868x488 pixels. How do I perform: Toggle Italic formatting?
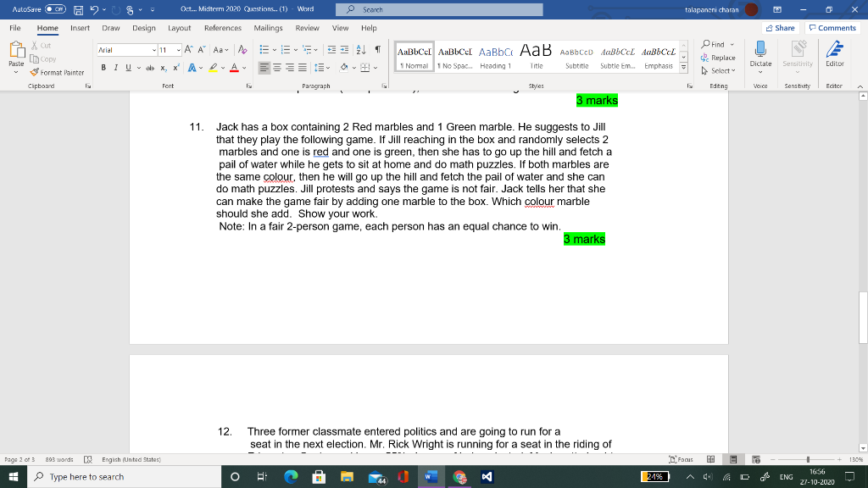pyautogui.click(x=115, y=68)
